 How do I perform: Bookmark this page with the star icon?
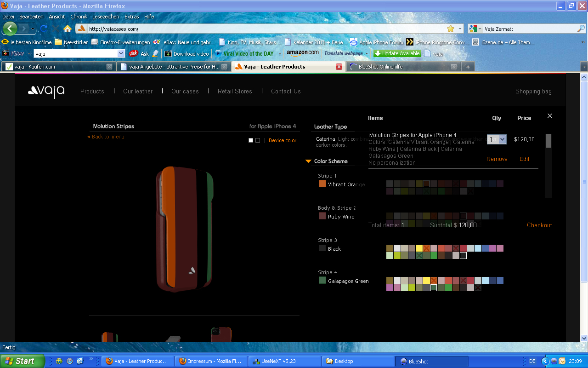coord(451,29)
